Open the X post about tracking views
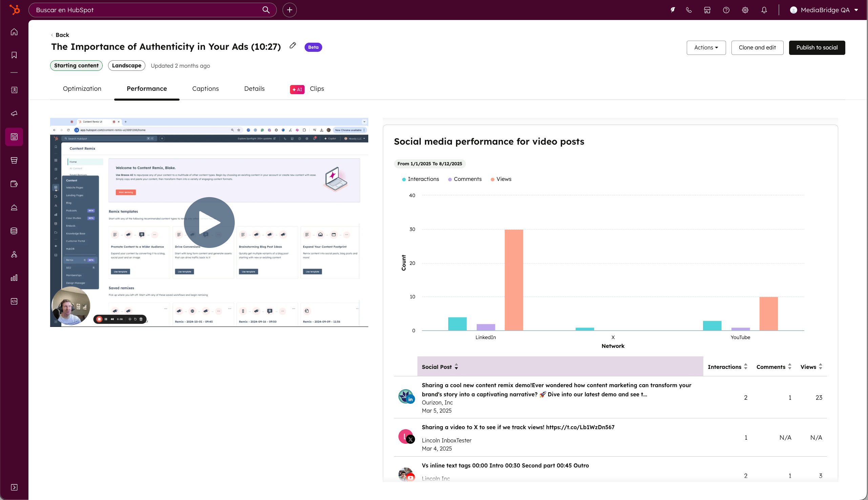 click(x=518, y=427)
